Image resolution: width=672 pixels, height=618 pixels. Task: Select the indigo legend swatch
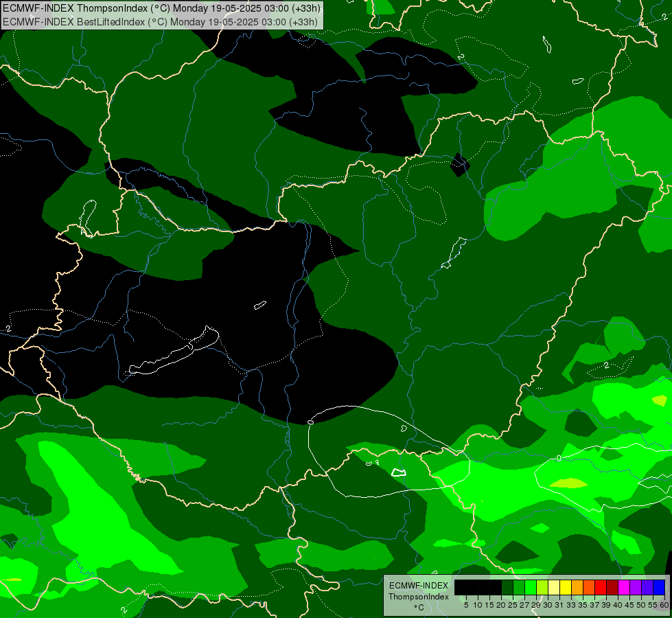(x=647, y=587)
